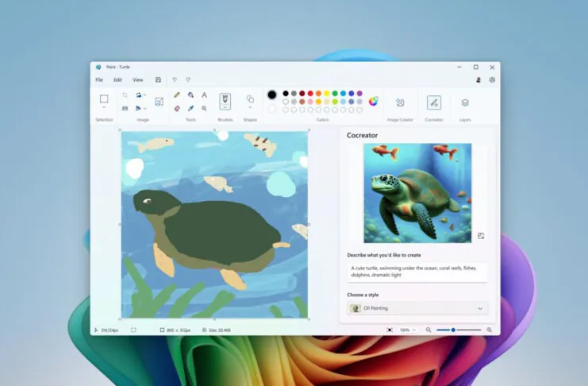Select the Pencil tool

click(x=177, y=95)
